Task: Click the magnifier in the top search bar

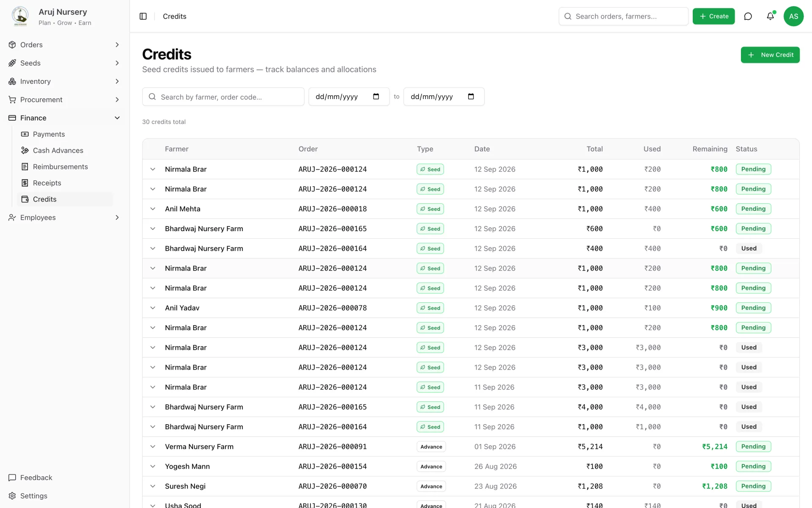Action: [568, 16]
